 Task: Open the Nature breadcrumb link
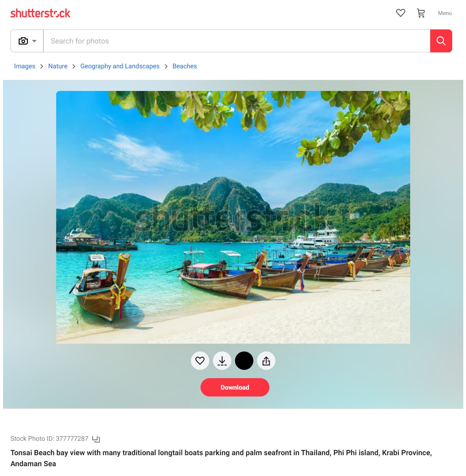(x=58, y=66)
